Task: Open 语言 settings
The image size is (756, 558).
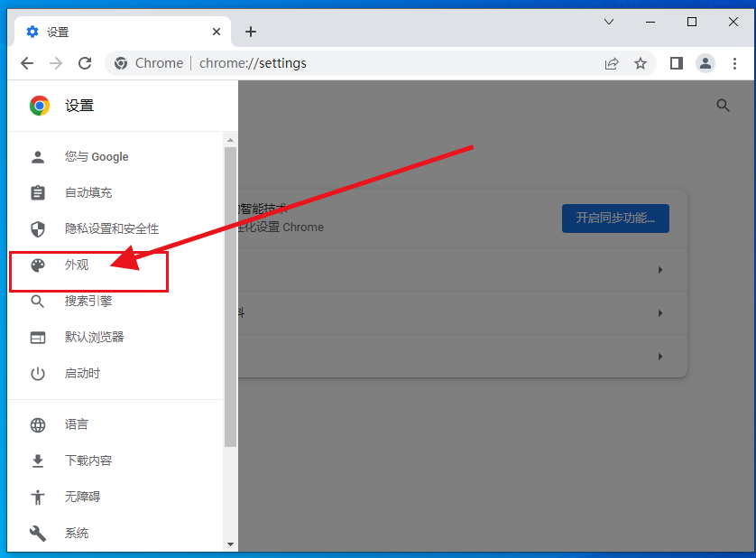Action: pyautogui.click(x=115, y=424)
